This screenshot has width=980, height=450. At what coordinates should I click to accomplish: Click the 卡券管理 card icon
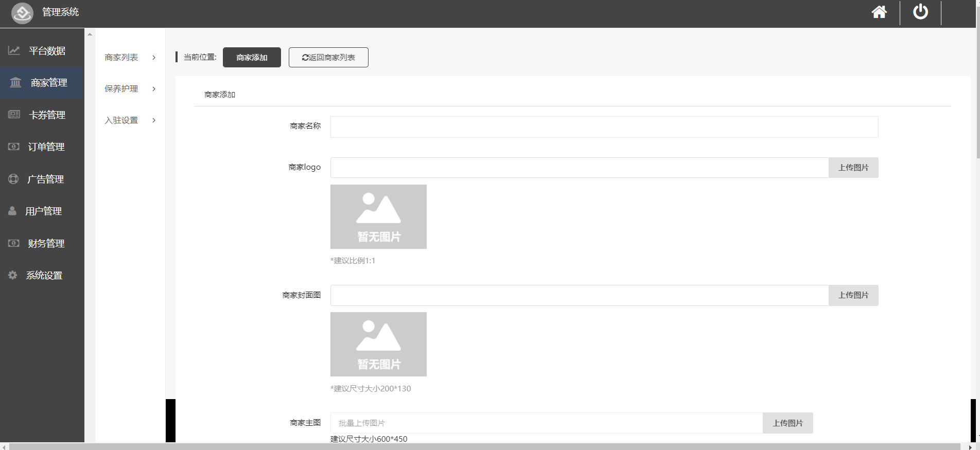pos(14,114)
